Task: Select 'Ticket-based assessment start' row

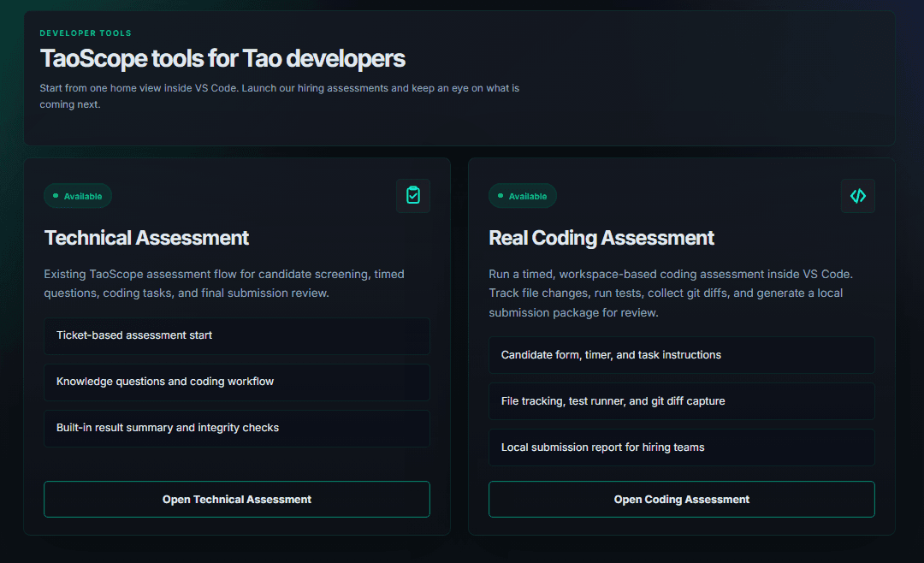Action: tap(237, 336)
